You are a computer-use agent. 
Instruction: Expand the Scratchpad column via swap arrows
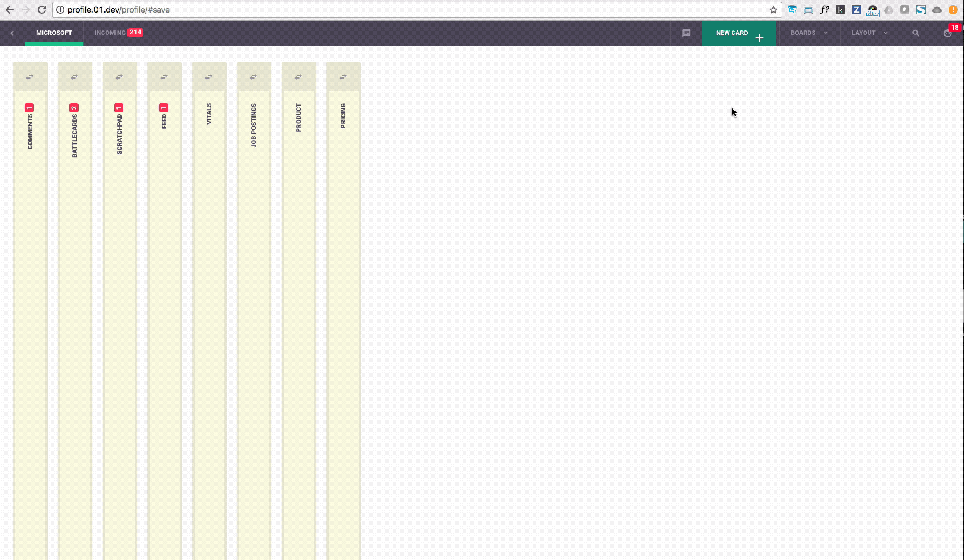[x=119, y=77]
